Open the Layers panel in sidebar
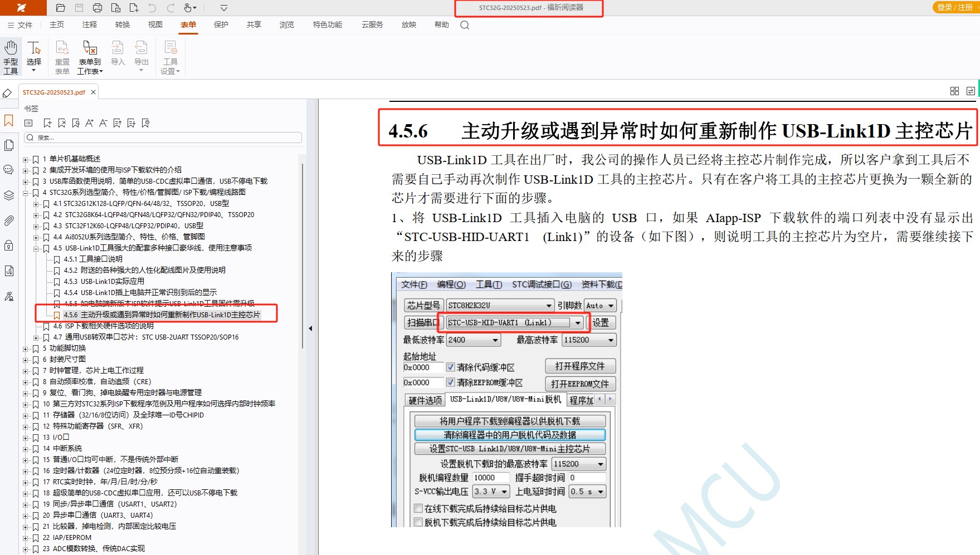Viewport: 980px width, 555px height. 9,195
